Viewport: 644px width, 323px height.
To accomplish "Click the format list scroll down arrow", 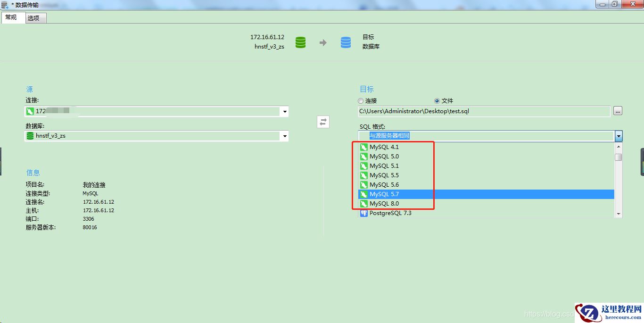I will [618, 214].
